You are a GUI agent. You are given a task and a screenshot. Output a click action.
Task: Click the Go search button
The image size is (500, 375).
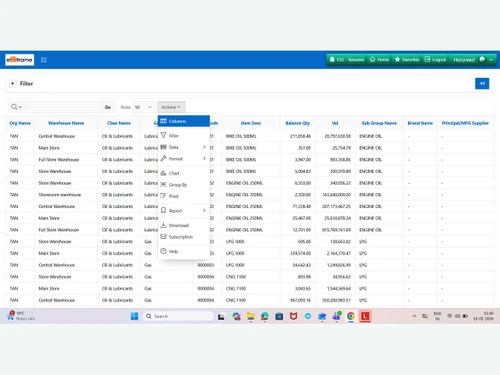108,107
